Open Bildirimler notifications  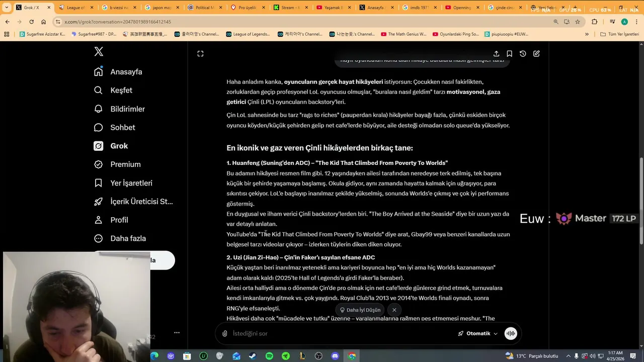point(120,109)
